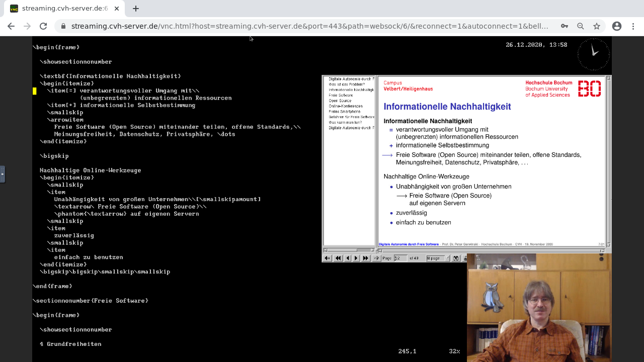The image size is (644, 362).
Task: Click the presenter webcam video
Action: pyautogui.click(x=539, y=308)
